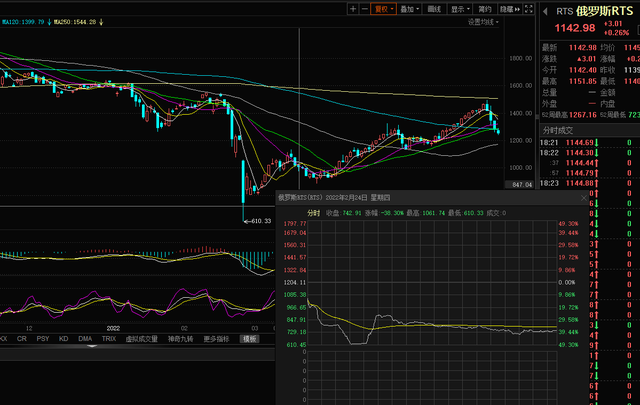Click the 847.04 price axis label
Viewport: 640px width, 405px height.
coord(522,185)
